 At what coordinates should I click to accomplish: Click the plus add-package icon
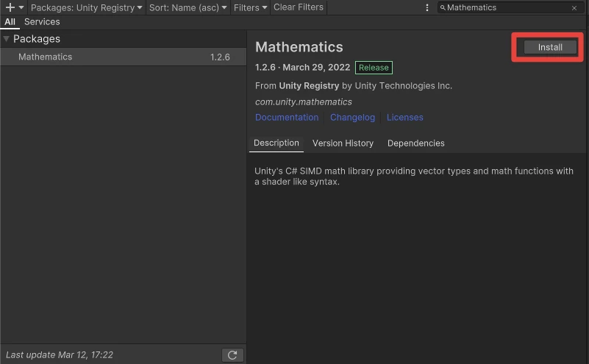click(x=10, y=7)
